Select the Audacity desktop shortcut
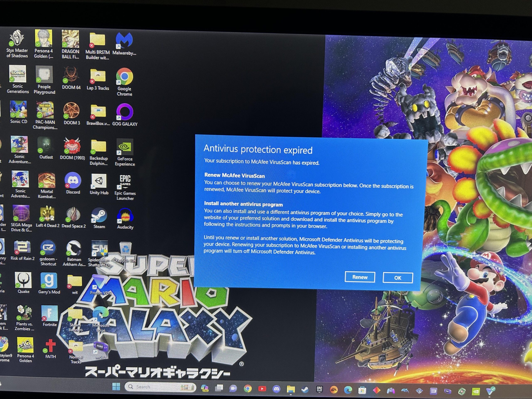The width and height of the screenshot is (532, 399). pos(125,219)
